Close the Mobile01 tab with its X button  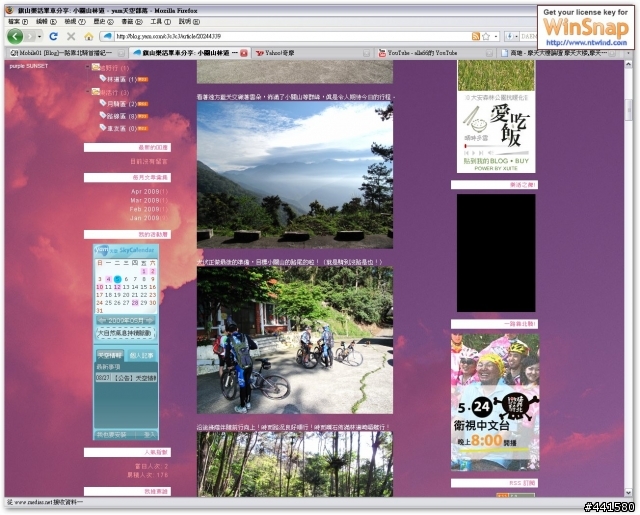(x=121, y=53)
